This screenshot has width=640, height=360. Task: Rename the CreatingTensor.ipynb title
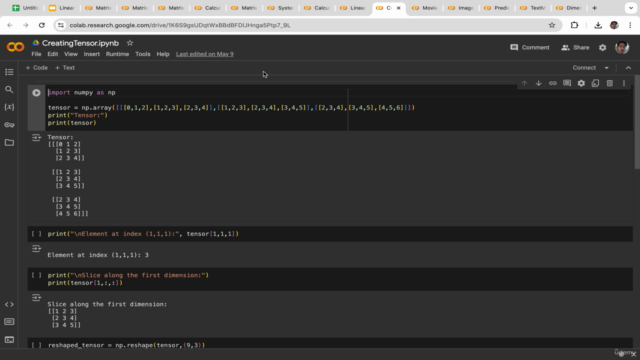[x=80, y=43]
